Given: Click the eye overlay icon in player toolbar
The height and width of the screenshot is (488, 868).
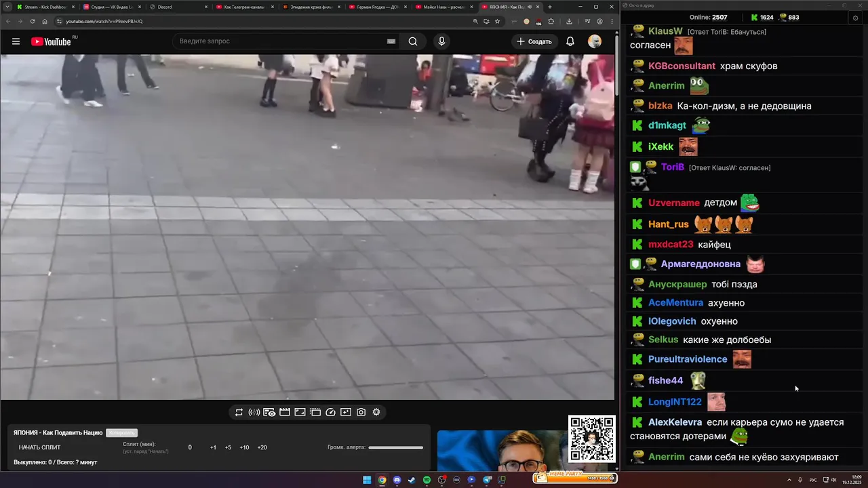Looking at the screenshot, I should point(269,412).
